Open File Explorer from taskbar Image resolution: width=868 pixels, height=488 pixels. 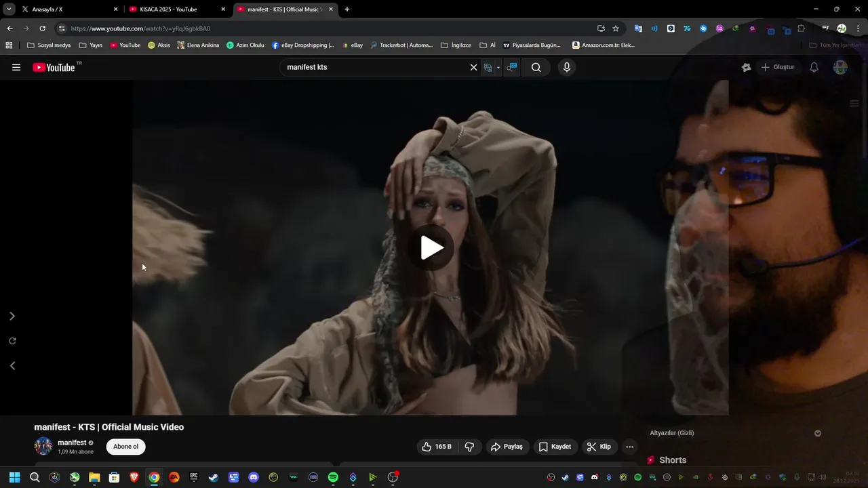(x=94, y=477)
